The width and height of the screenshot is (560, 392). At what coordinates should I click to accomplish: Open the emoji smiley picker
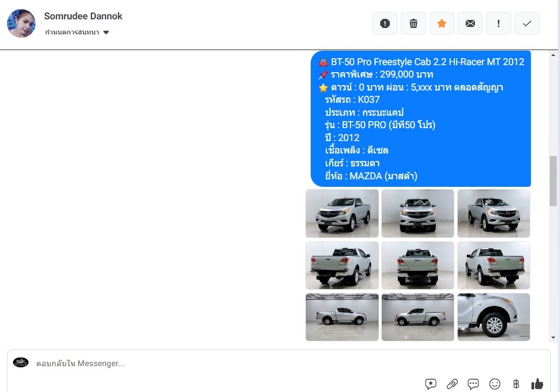(495, 384)
